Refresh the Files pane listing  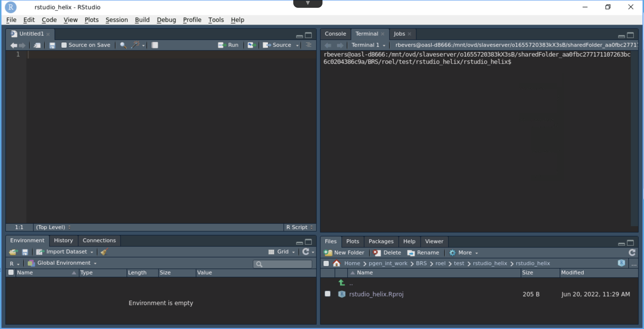click(x=632, y=252)
